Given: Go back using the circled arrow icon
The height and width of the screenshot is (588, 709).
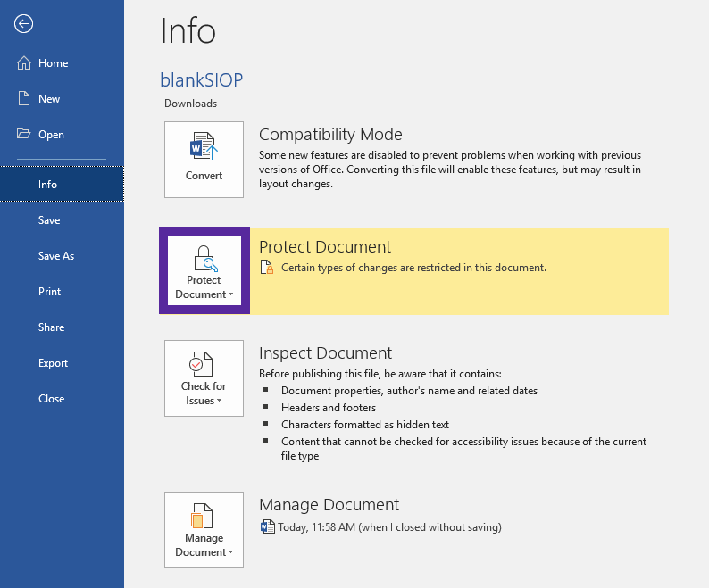Looking at the screenshot, I should [x=23, y=24].
